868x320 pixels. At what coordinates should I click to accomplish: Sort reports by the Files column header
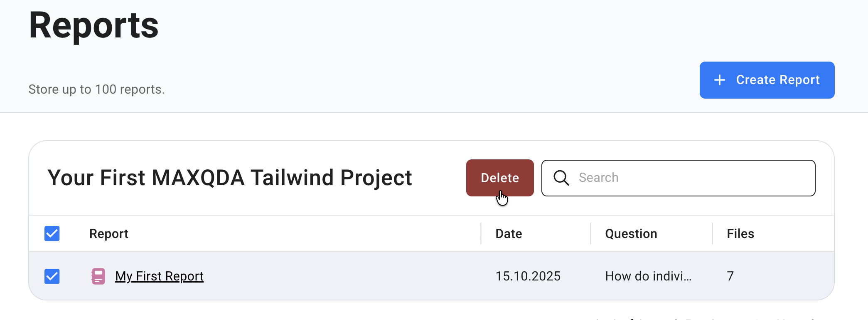[740, 233]
